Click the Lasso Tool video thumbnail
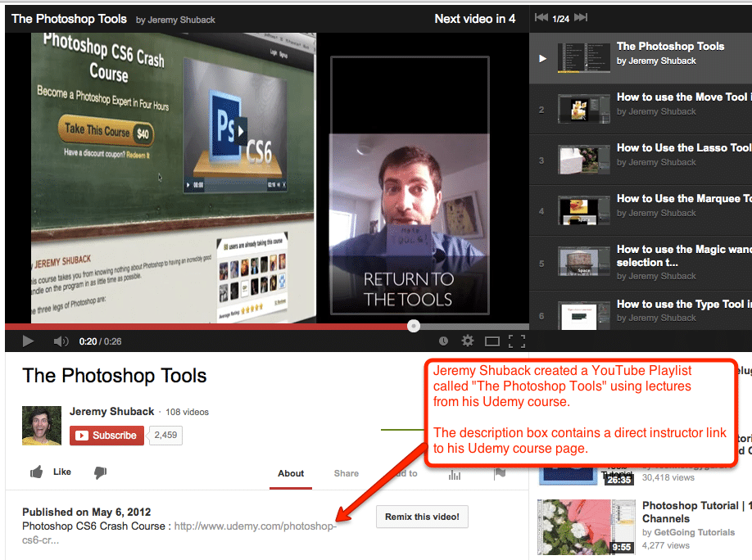 coord(584,160)
